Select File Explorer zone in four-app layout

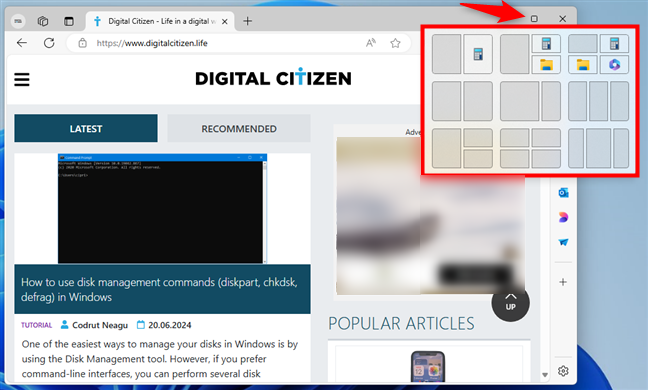click(583, 64)
